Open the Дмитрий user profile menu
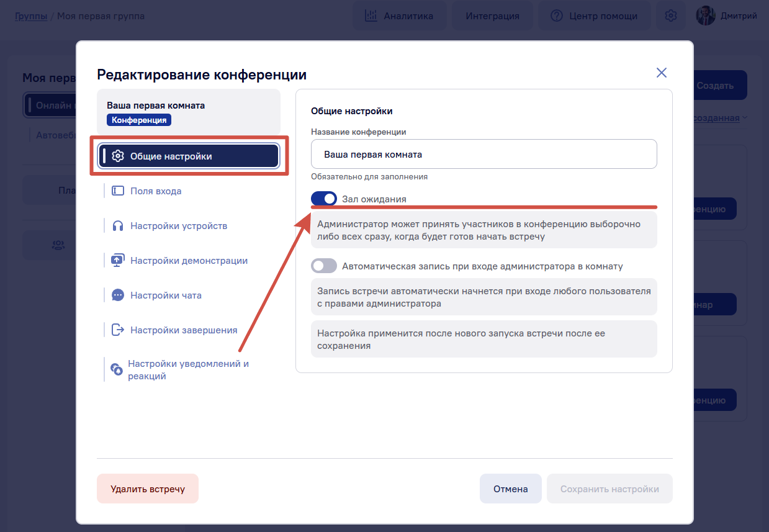Screen dimensions: 769x532 (x=727, y=16)
